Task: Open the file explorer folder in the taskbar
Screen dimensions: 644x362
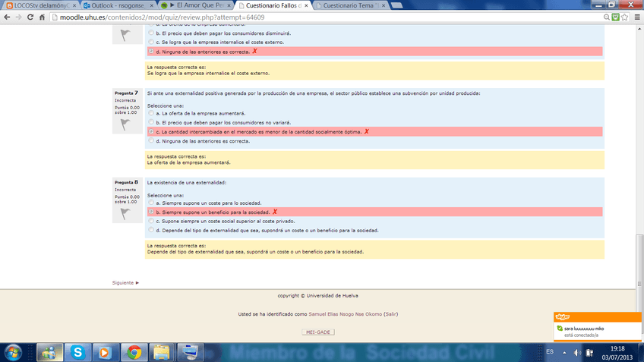Action: [161, 351]
